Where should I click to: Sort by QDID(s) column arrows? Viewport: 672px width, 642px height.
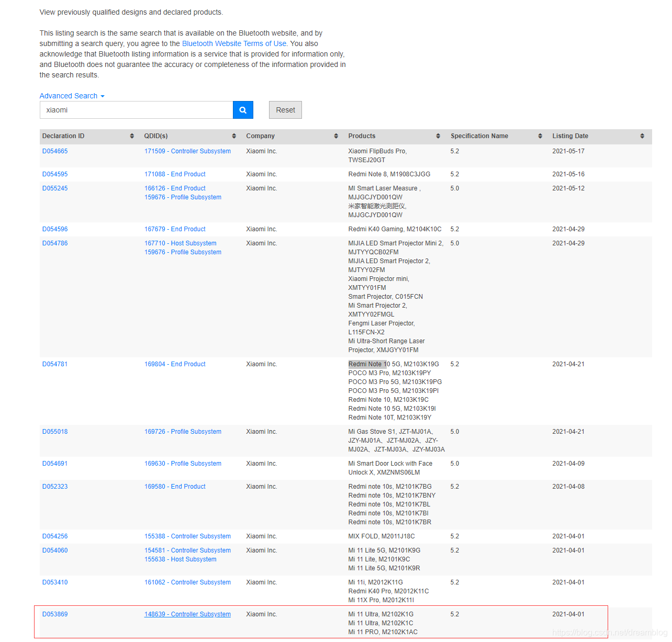click(x=234, y=136)
